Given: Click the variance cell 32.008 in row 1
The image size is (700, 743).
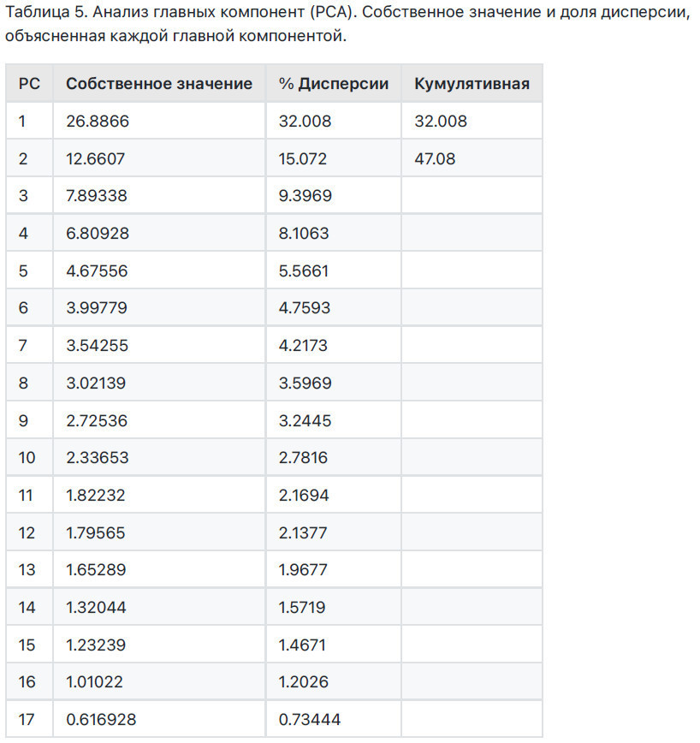Looking at the screenshot, I should [x=305, y=122].
